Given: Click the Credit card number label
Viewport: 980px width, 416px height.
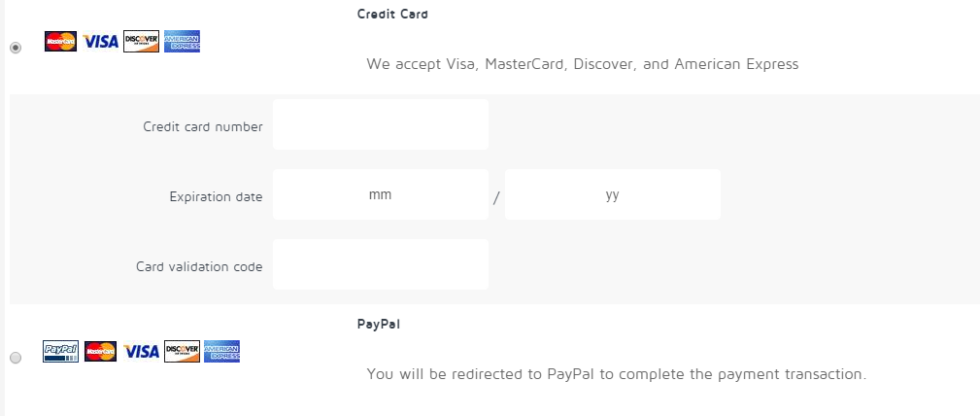Looking at the screenshot, I should click(x=202, y=126).
